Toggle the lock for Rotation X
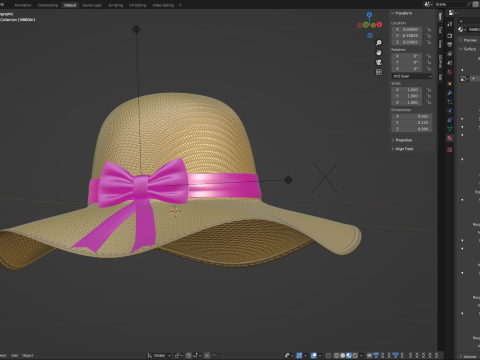This screenshot has height=360, width=480. (x=429, y=56)
